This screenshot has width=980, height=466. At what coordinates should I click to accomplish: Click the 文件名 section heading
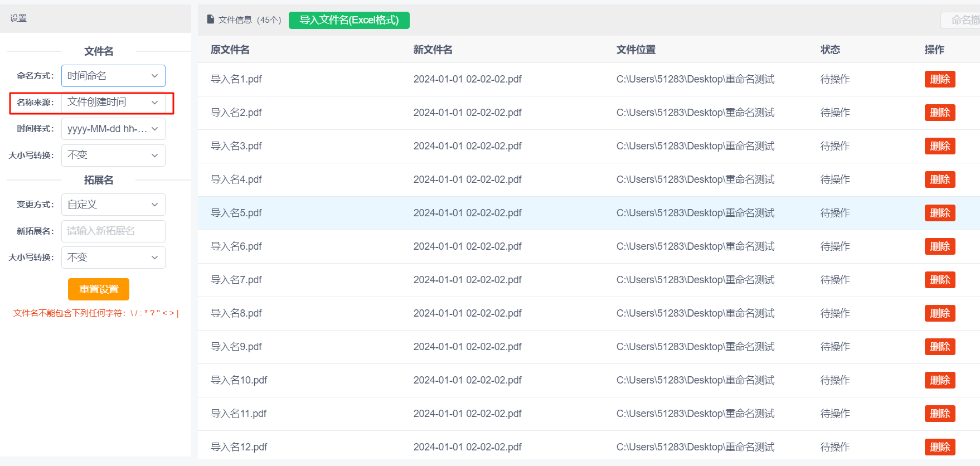(99, 51)
